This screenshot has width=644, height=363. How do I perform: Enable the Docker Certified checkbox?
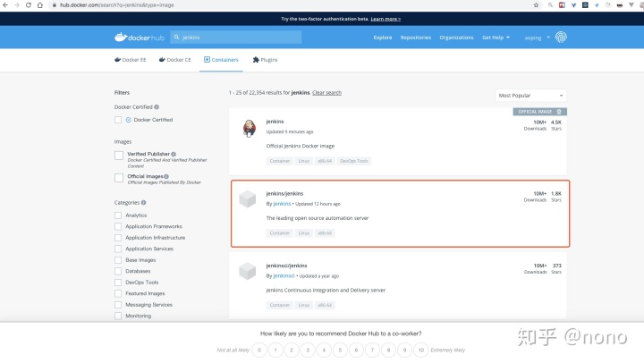point(118,120)
